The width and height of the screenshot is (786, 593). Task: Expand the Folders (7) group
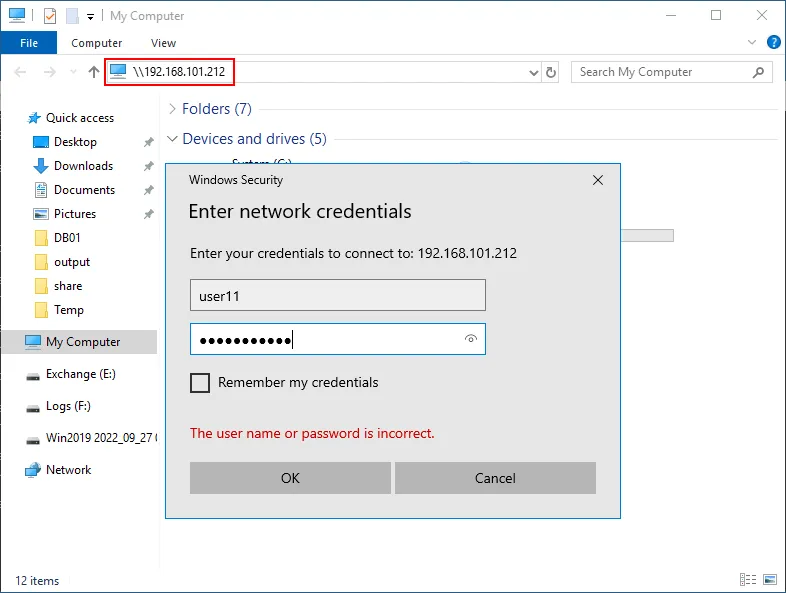click(x=173, y=109)
